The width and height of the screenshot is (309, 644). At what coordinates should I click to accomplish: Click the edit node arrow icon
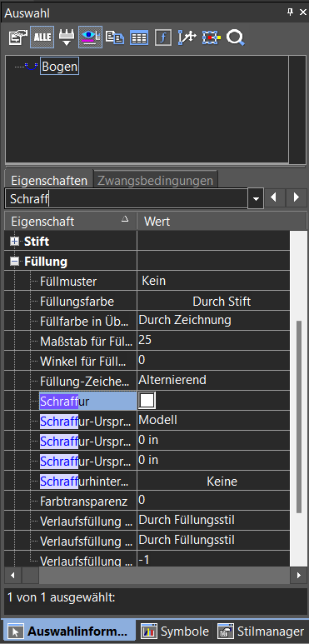187,37
